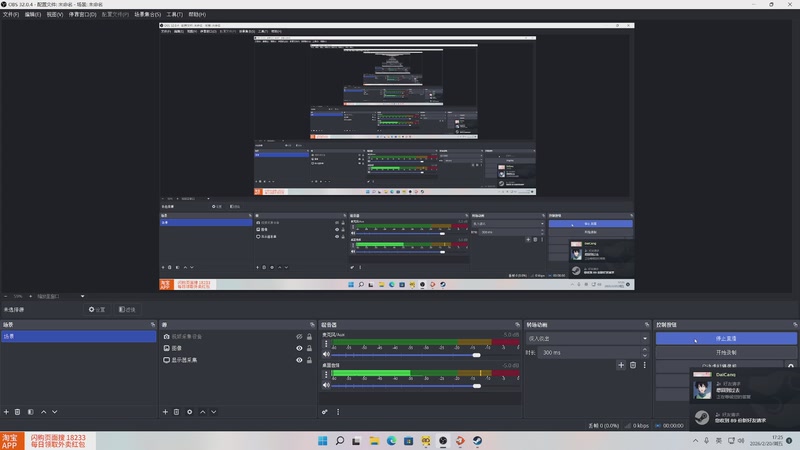Mute the 麦克风/Aux speaker icon
The image size is (800, 450).
pyautogui.click(x=326, y=355)
